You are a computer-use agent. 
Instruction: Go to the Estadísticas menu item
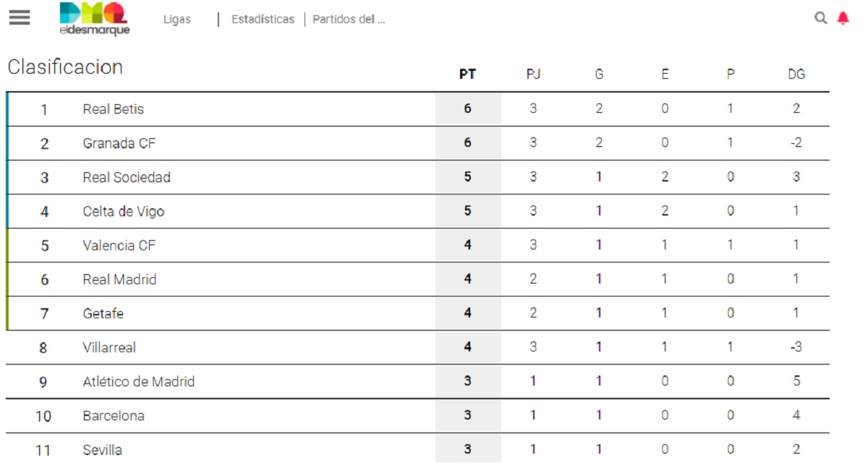coord(263,20)
